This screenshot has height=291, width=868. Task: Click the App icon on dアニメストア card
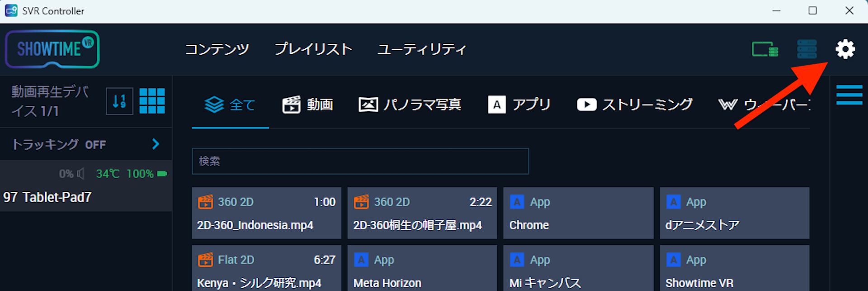[x=673, y=202]
